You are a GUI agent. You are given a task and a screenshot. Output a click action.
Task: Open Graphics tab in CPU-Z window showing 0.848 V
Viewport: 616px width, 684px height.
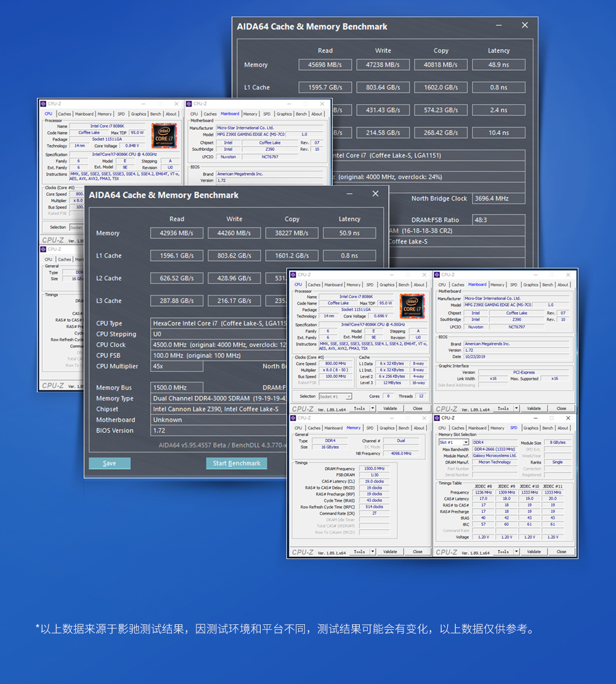point(139,114)
